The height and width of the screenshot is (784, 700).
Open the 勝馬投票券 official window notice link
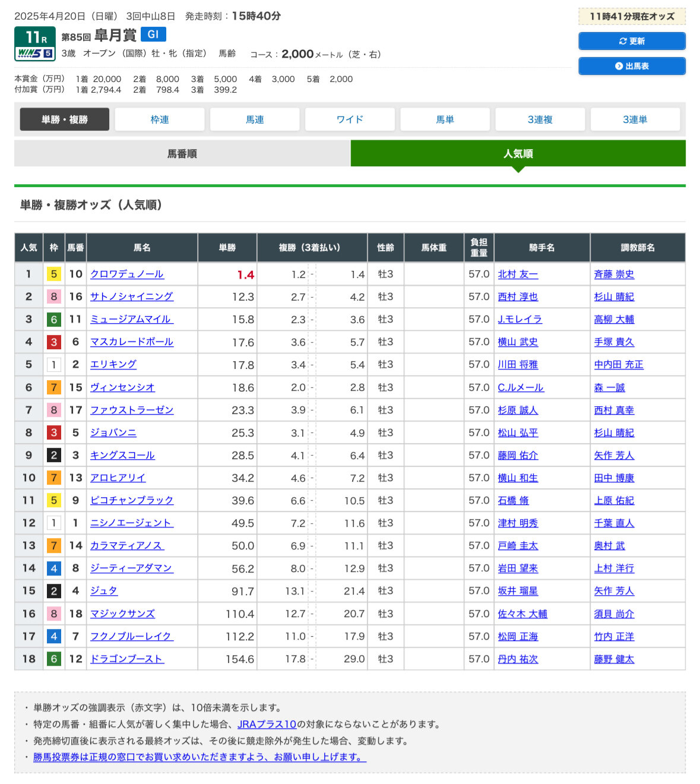tap(199, 757)
